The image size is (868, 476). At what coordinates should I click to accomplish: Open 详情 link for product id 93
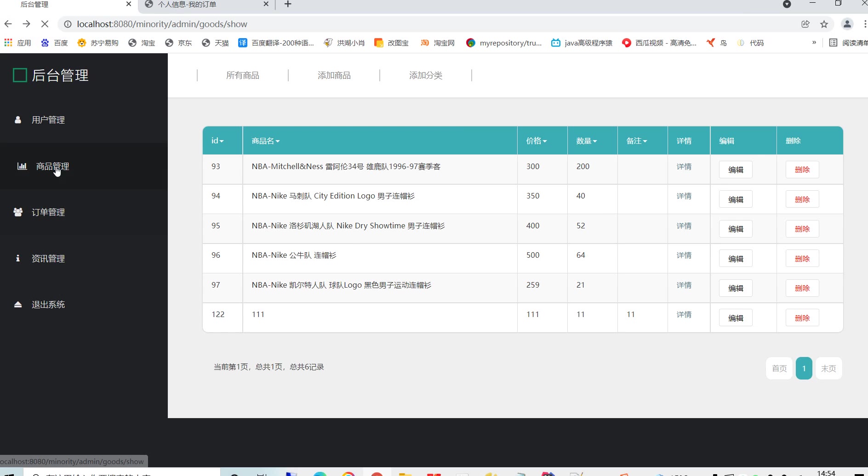pyautogui.click(x=684, y=167)
